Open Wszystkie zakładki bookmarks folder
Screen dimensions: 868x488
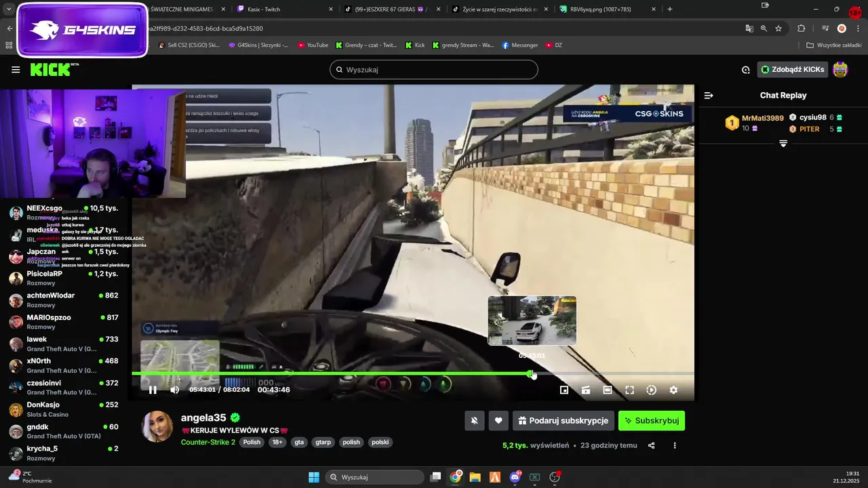[833, 45]
